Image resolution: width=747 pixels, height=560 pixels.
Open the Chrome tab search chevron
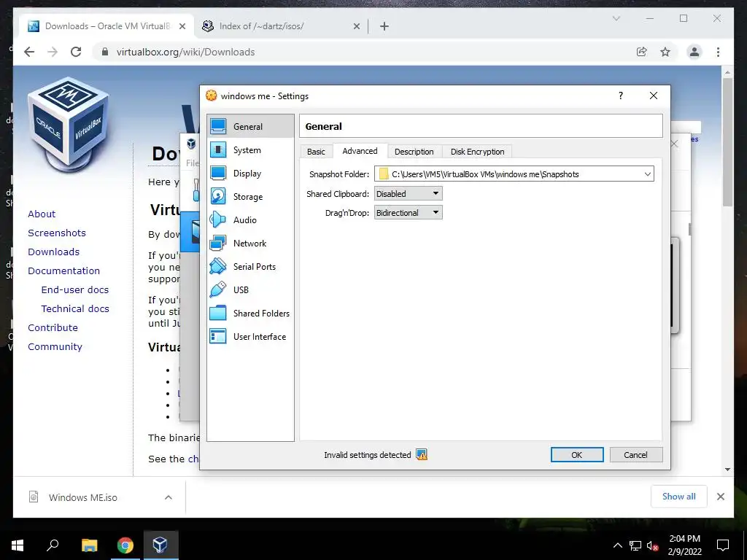coord(616,18)
